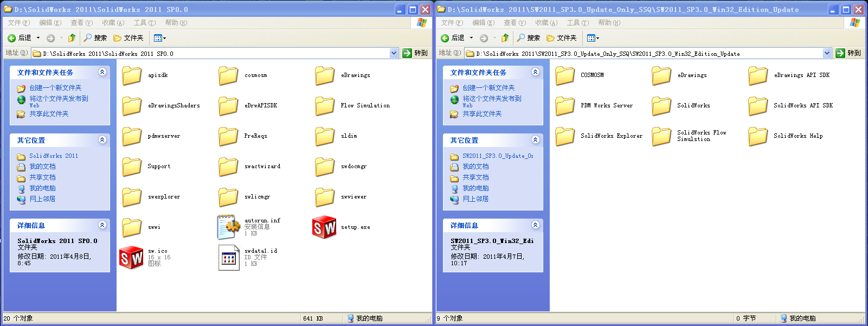Viewport: 868px width, 326px height.
Task: Click 共享此文件夹 link in right window
Action: (x=482, y=114)
